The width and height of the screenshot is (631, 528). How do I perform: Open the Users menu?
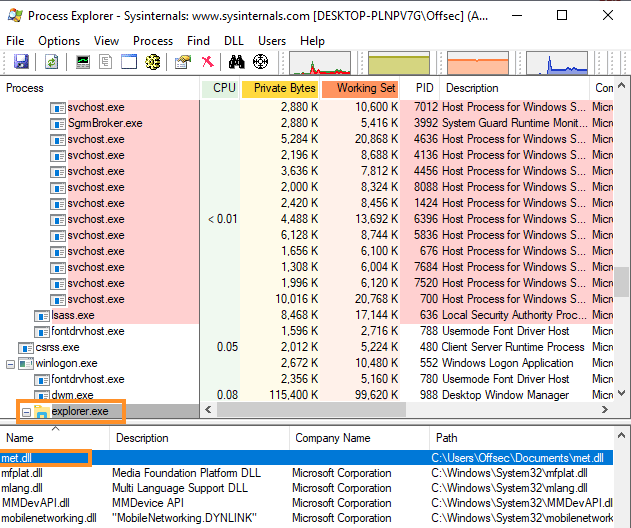coord(272,41)
